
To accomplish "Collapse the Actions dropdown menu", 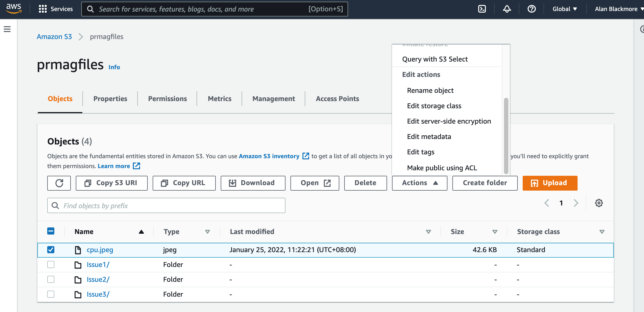I will point(419,183).
